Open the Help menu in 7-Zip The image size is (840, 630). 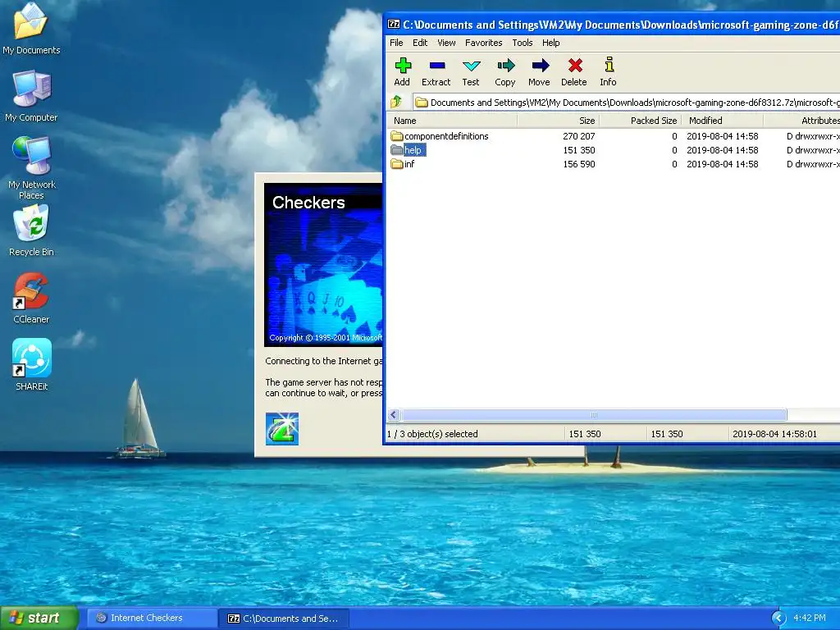550,43
